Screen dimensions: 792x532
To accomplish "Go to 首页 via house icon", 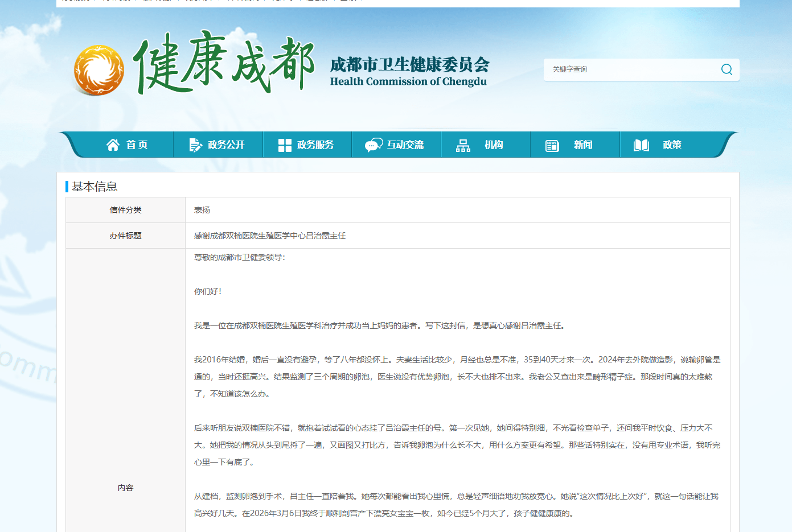I will pyautogui.click(x=113, y=145).
